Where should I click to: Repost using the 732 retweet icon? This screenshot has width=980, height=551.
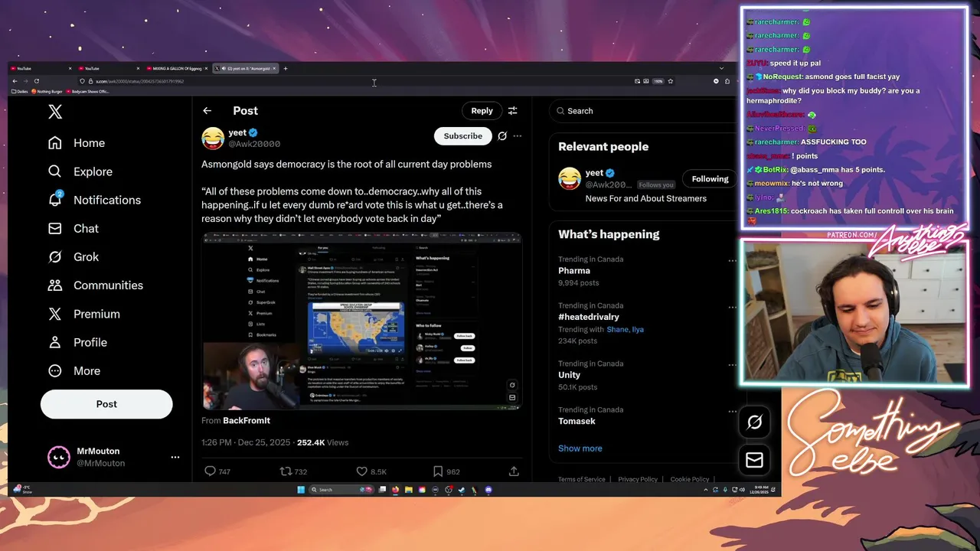click(285, 471)
